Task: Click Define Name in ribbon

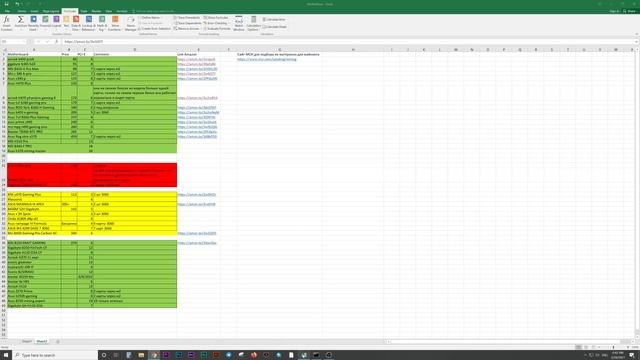Action: (x=149, y=18)
